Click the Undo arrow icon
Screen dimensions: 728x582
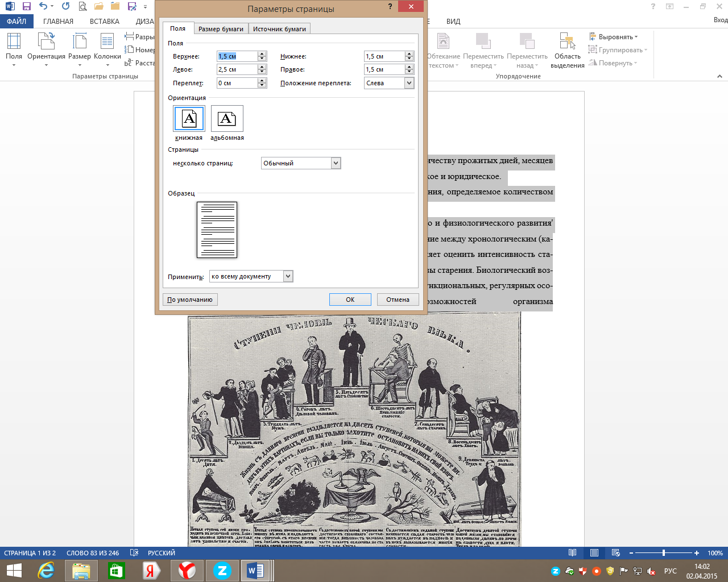(x=43, y=7)
